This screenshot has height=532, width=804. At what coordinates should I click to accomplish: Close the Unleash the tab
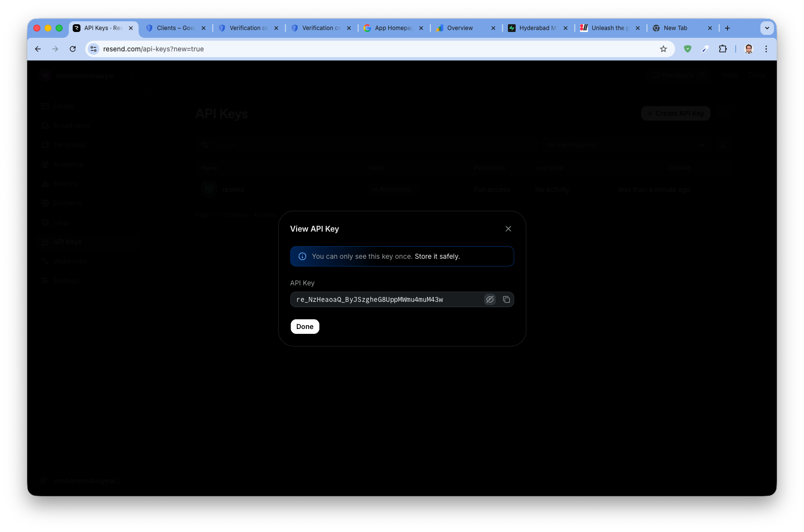tap(638, 28)
